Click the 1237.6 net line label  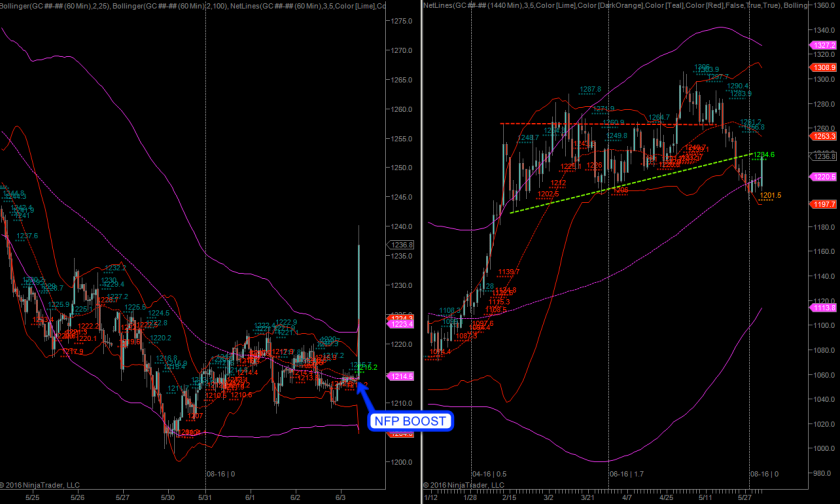click(x=27, y=236)
